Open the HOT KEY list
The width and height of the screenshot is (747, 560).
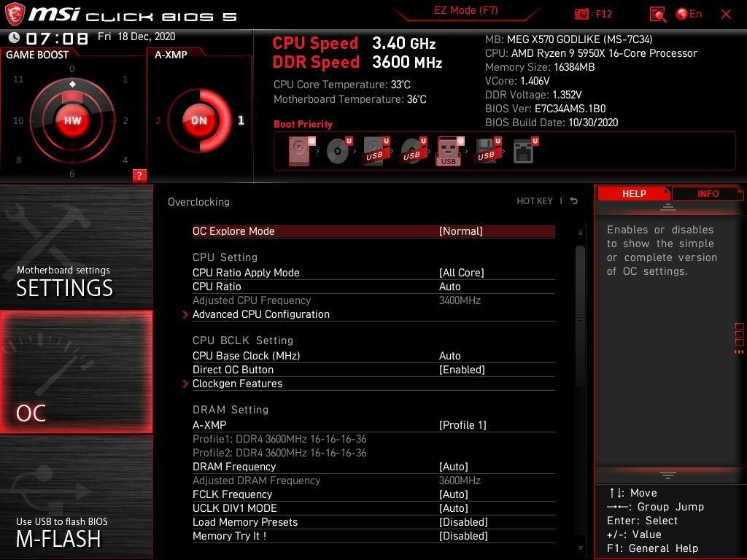click(x=535, y=201)
